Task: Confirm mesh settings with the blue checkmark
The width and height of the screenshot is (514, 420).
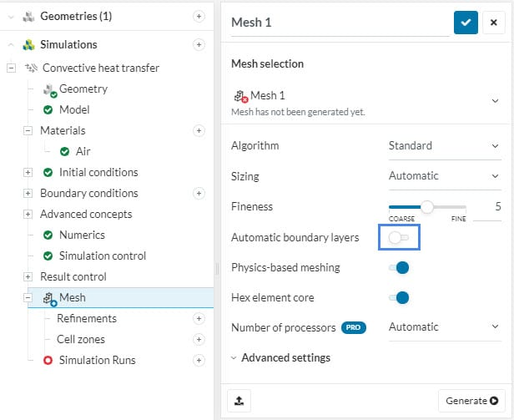Action: pos(466,23)
